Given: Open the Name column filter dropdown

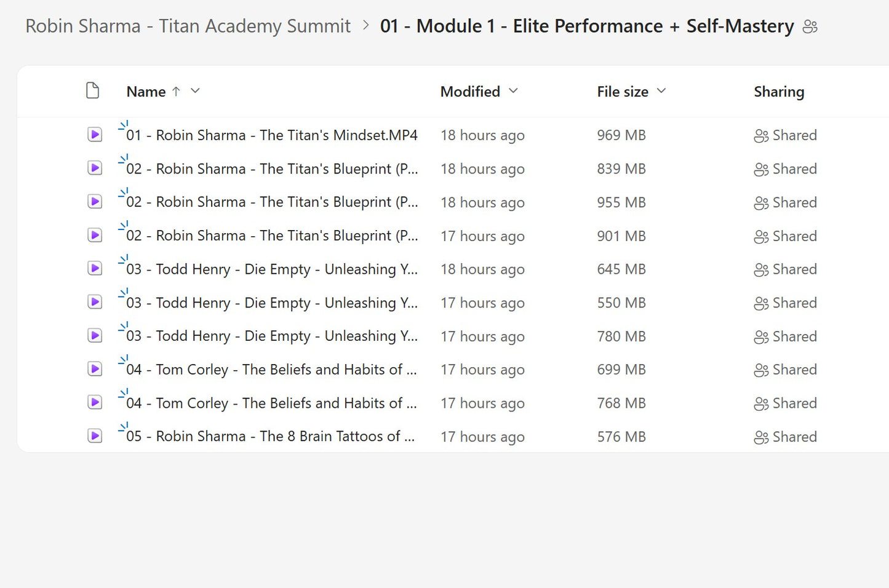Looking at the screenshot, I should tap(195, 91).
